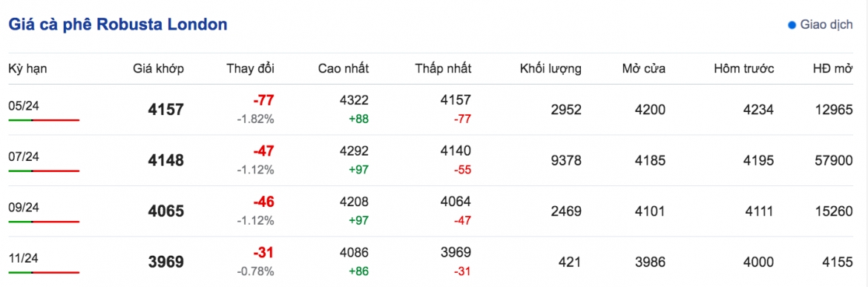The image size is (868, 287).
Task: Click the Kỳ hạn column header
Action: coord(27,69)
